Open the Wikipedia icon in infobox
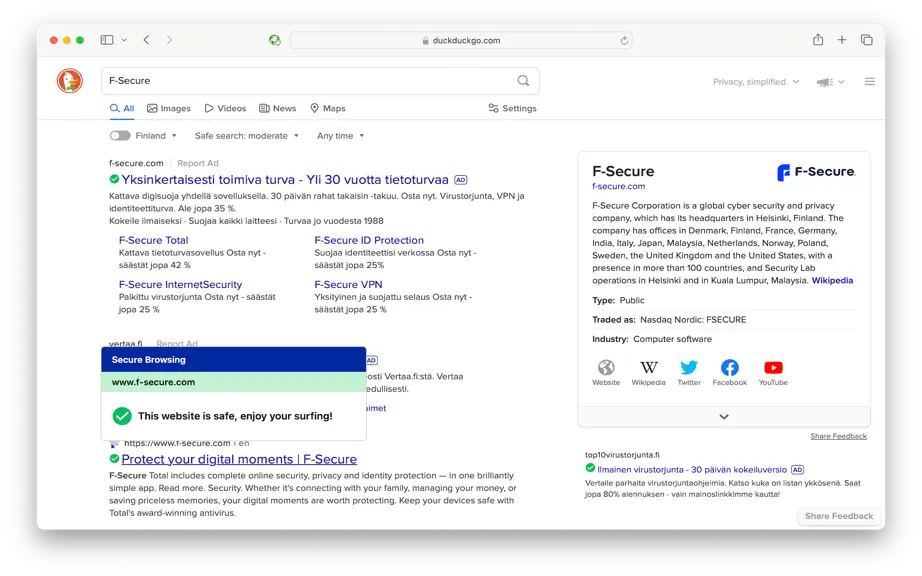 click(649, 368)
